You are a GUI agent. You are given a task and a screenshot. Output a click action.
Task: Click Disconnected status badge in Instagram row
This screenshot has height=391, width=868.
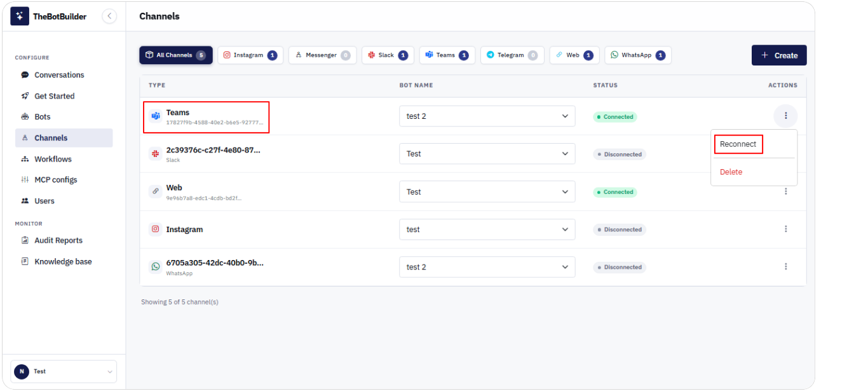pos(620,230)
